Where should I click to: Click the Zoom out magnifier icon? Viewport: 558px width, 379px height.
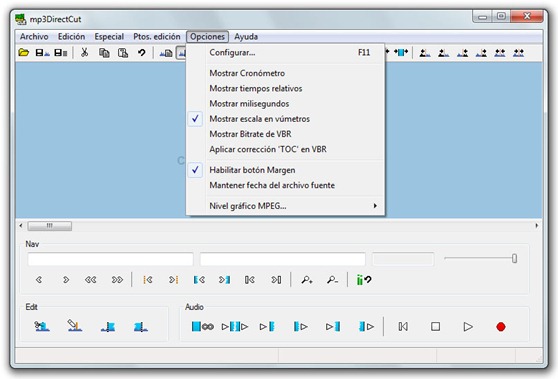click(332, 280)
